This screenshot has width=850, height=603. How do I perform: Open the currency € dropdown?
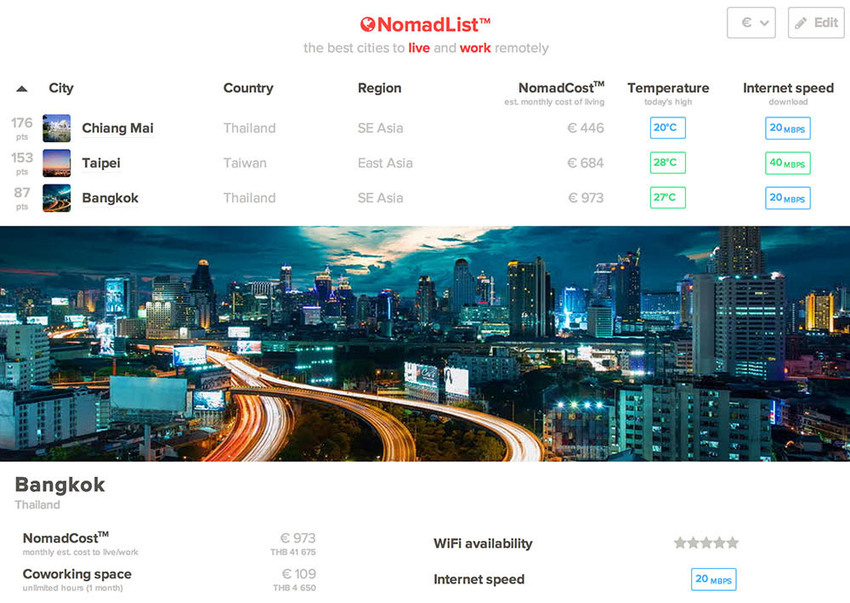click(x=751, y=23)
